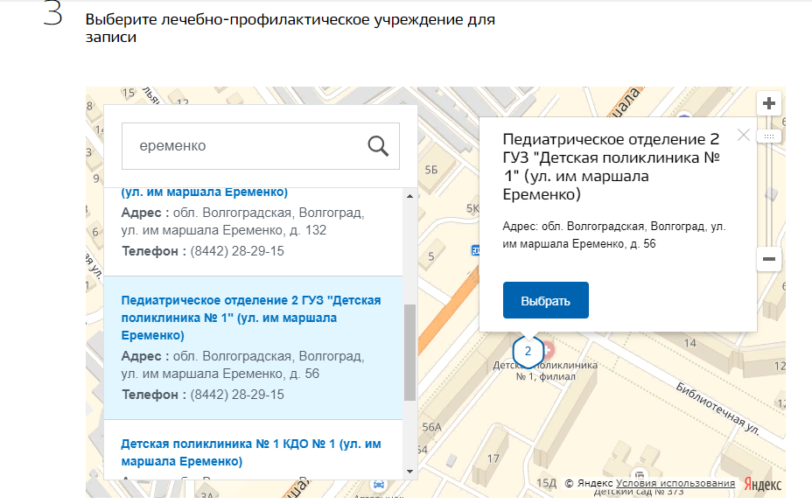This screenshot has width=812, height=504.
Task: Click the list address text ending "д. 56"
Action: click(x=242, y=365)
